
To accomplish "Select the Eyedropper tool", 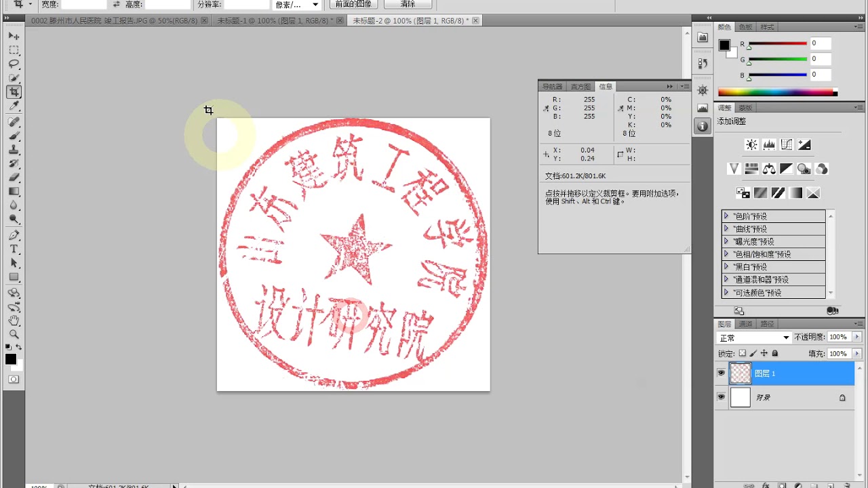I will pos(14,106).
